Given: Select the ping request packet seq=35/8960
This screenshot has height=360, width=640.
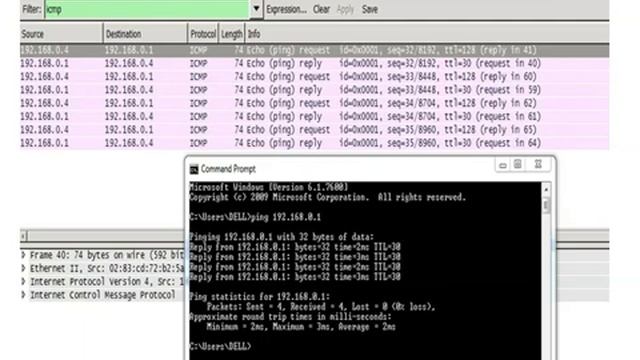Looking at the screenshot, I should pos(314,129).
